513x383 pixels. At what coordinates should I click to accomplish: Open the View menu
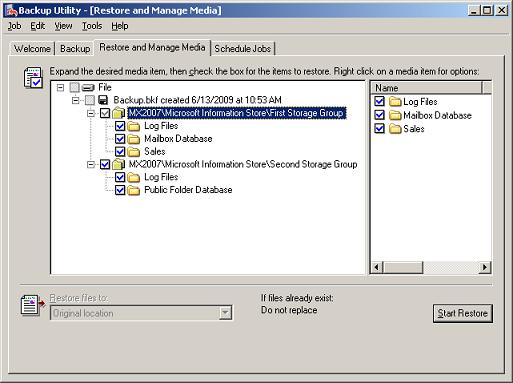coord(63,26)
